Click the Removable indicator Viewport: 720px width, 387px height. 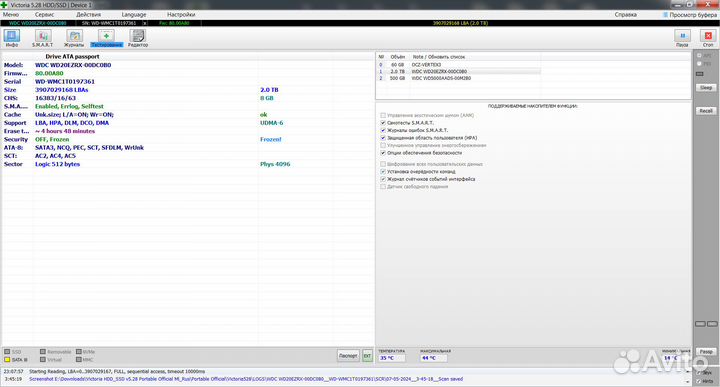tap(56, 352)
